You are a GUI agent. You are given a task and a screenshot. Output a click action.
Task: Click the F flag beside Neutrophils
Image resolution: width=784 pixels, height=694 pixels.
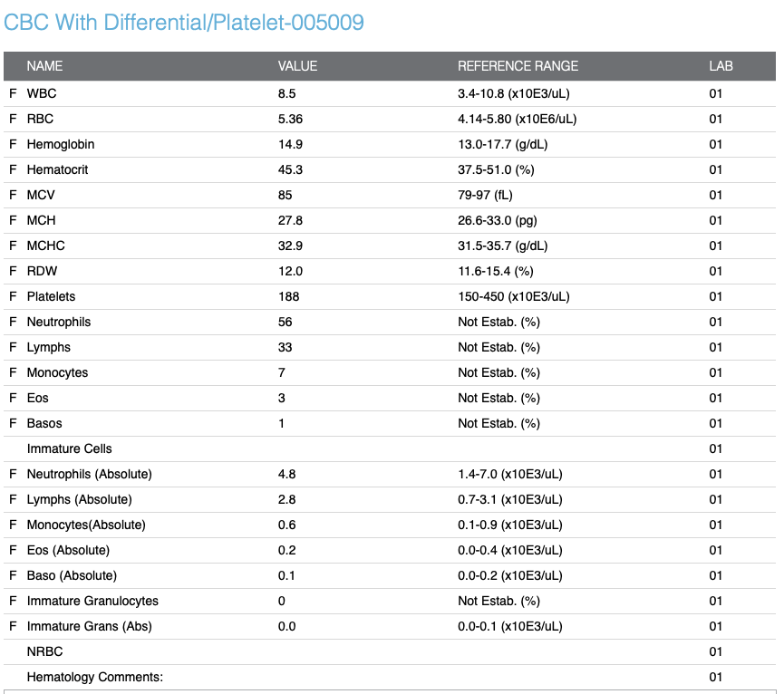[13, 322]
